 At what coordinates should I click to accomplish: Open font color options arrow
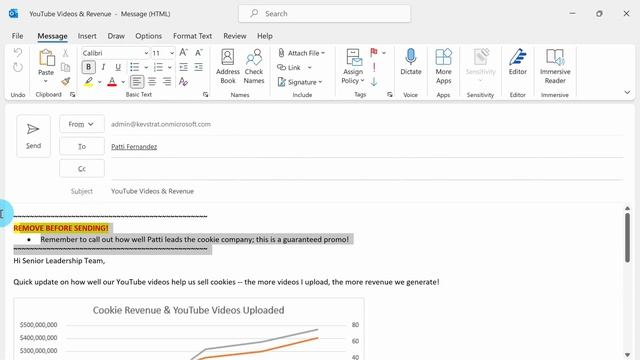pyautogui.click(x=123, y=82)
